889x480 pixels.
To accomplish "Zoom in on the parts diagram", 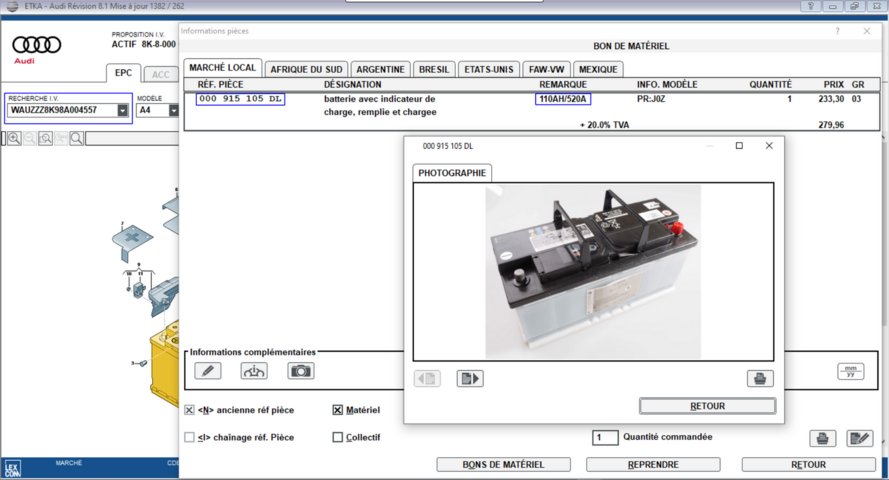I will [14, 138].
